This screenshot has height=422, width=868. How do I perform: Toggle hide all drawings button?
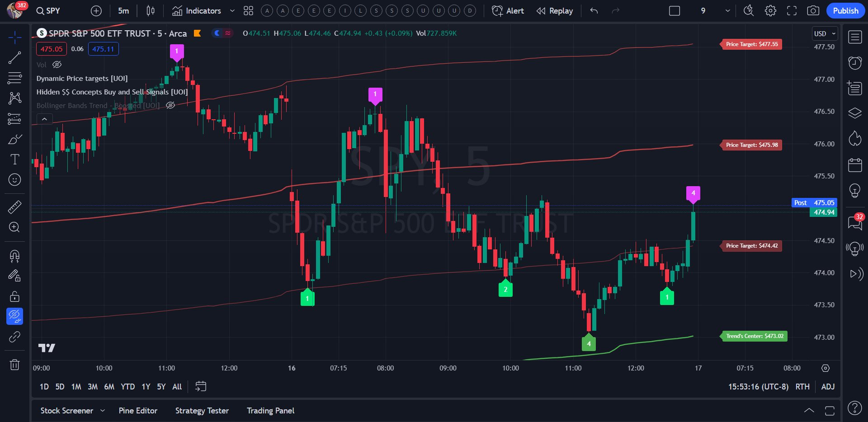pyautogui.click(x=14, y=316)
